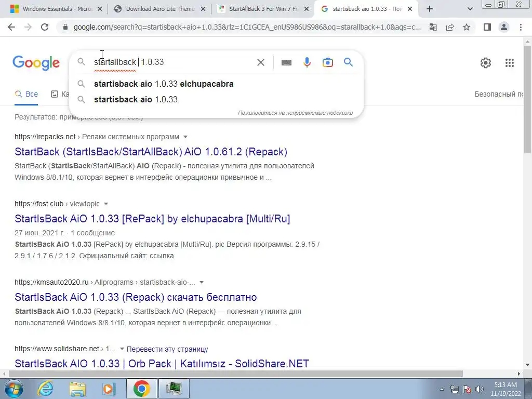The image size is (532, 399).
Task: Click the address bar URL
Action: click(x=247, y=27)
